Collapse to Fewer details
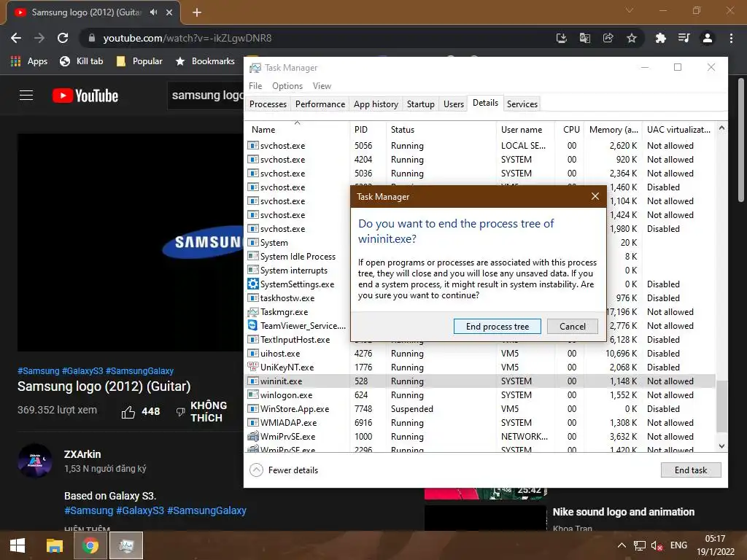The width and height of the screenshot is (747, 560). click(284, 470)
